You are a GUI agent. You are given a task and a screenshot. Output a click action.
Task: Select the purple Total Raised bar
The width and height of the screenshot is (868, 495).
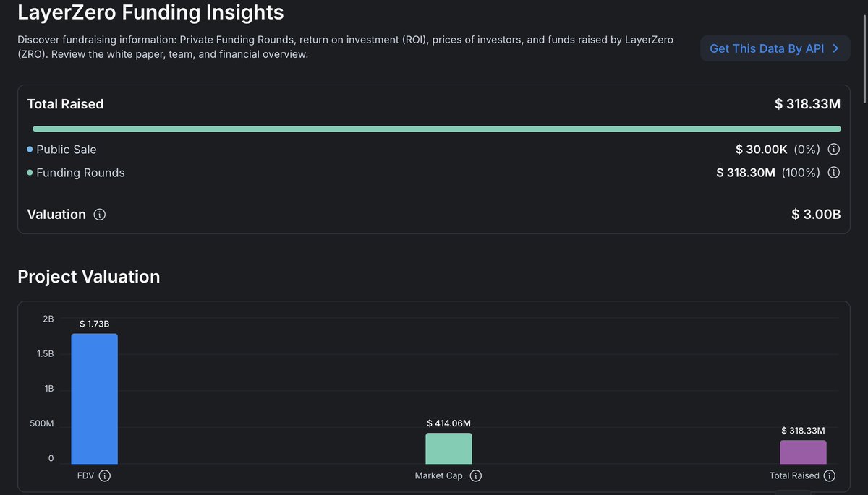pos(803,452)
